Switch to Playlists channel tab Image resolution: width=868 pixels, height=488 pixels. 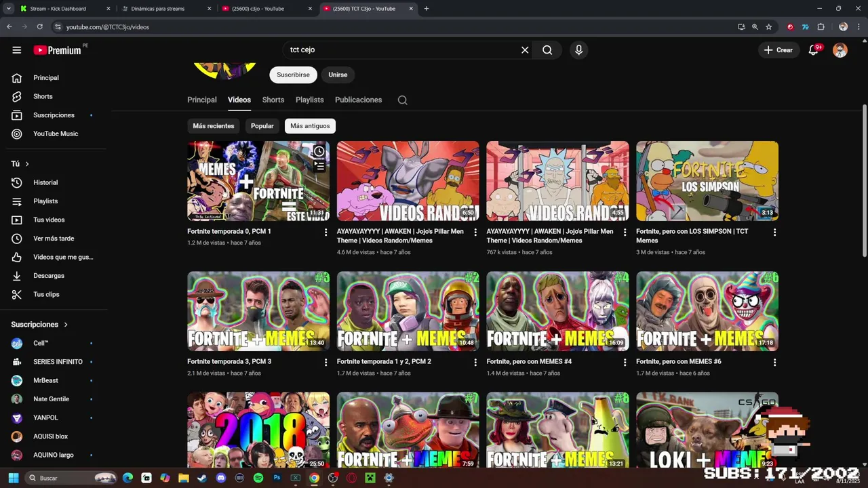[x=310, y=100]
